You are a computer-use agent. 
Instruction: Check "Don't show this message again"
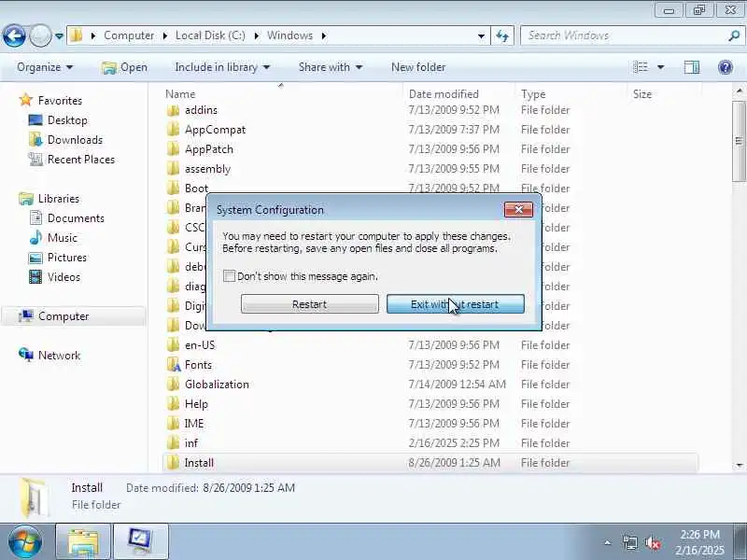tap(229, 275)
